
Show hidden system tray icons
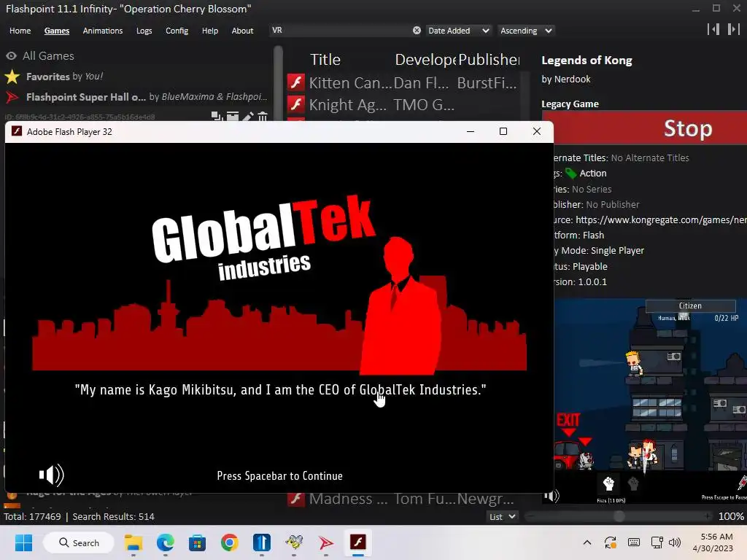587,542
